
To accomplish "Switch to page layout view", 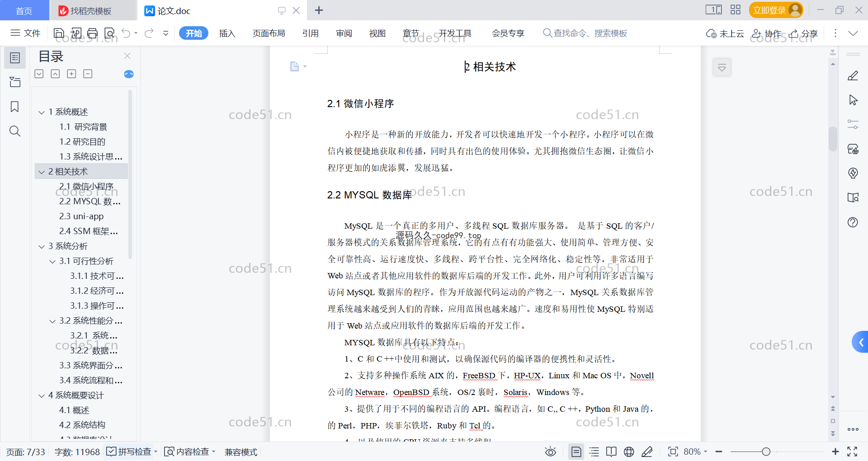I will pos(576,452).
